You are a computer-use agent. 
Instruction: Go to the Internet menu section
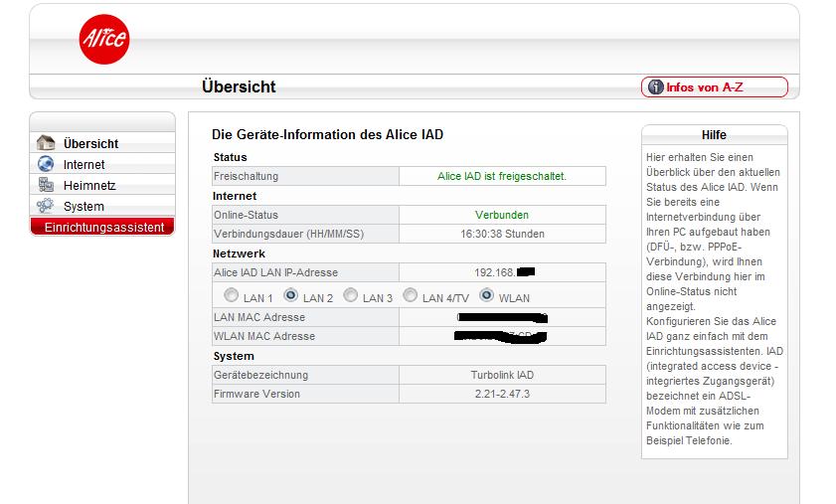[x=84, y=165]
